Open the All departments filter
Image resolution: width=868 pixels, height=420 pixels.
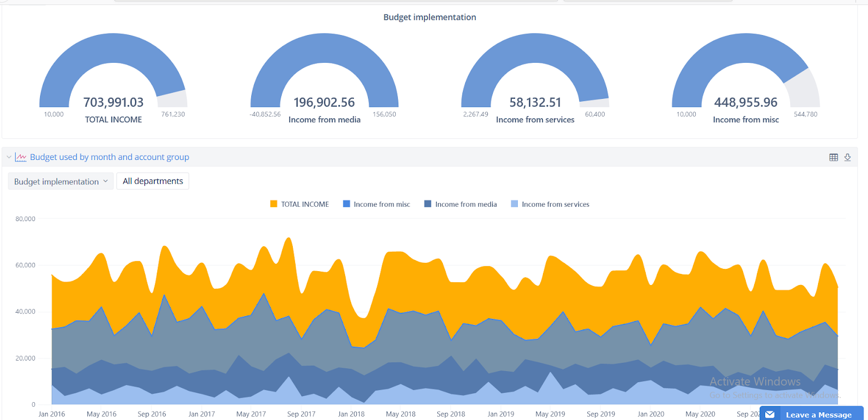coord(153,181)
